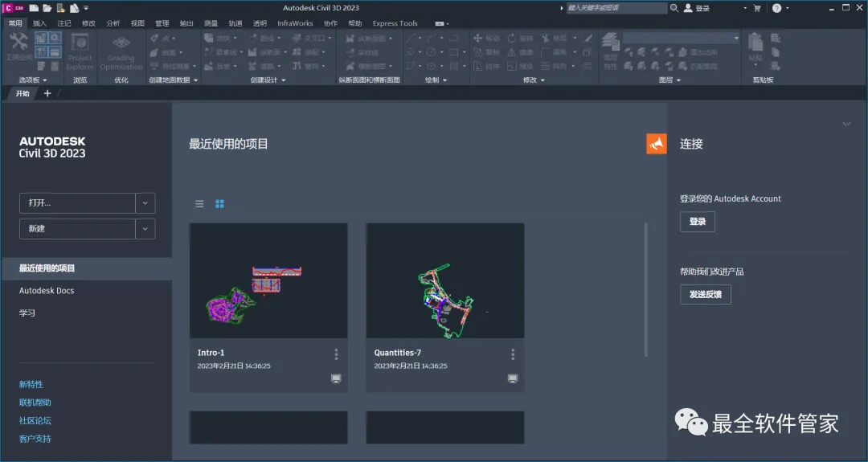Click the 发送反馈 button
Viewport: 868px width, 462px height.
tap(706, 294)
